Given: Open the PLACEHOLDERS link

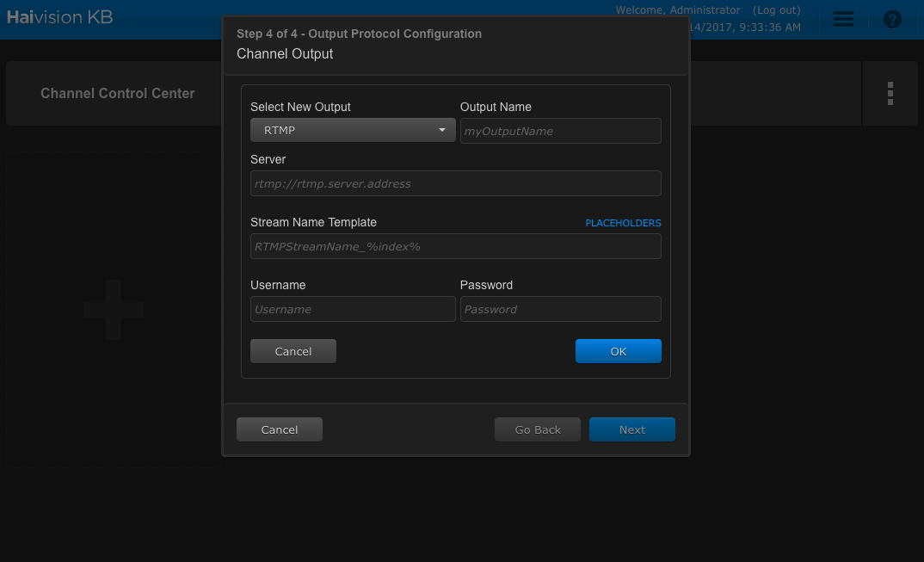Looking at the screenshot, I should 623,223.
